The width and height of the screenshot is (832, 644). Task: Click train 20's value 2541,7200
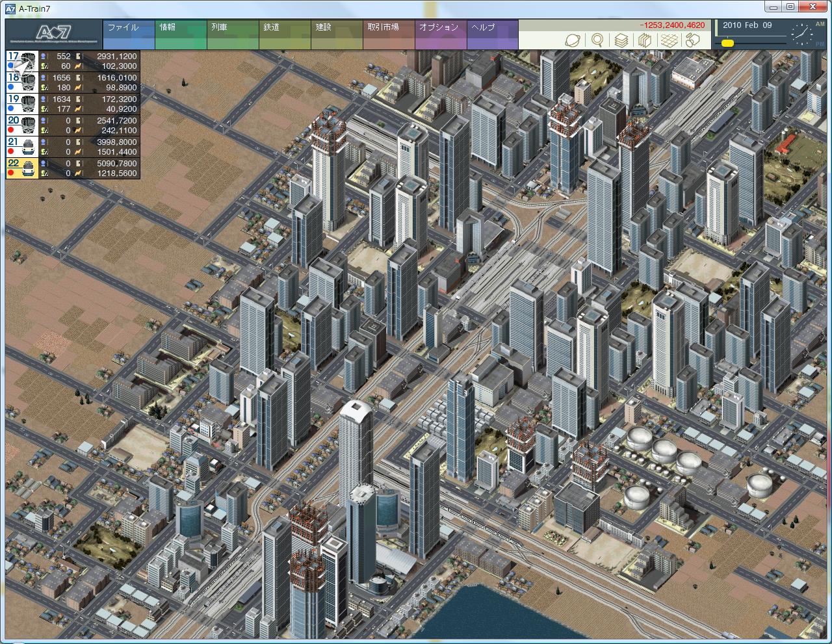pyautogui.click(x=117, y=121)
